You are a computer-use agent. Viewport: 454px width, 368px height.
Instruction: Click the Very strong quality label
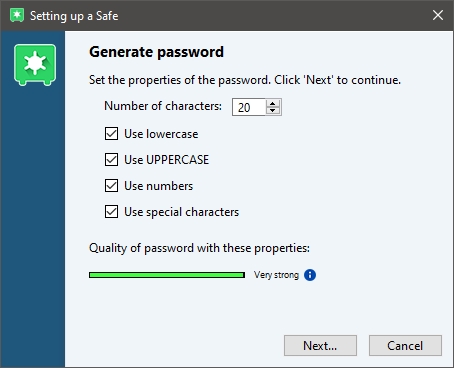pyautogui.click(x=276, y=275)
